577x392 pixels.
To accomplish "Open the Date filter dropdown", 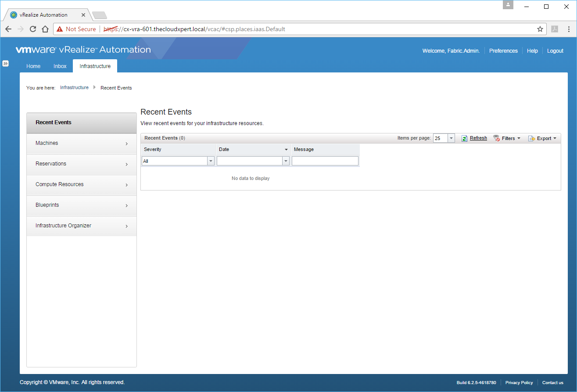I will 286,161.
